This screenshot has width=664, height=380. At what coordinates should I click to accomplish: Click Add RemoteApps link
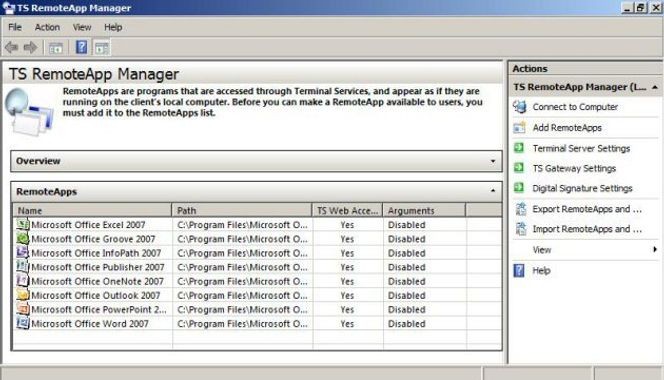click(x=567, y=128)
